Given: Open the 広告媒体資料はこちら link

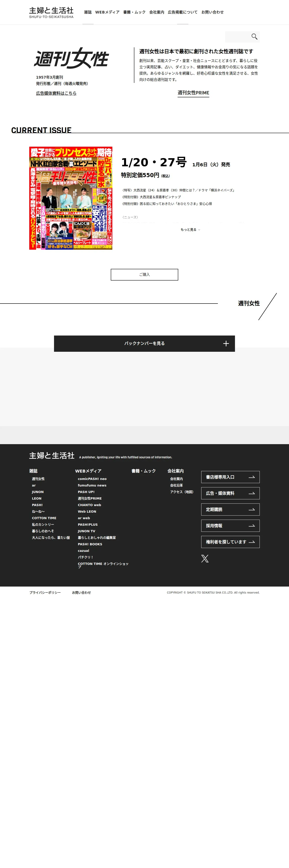Looking at the screenshot, I should [x=56, y=93].
